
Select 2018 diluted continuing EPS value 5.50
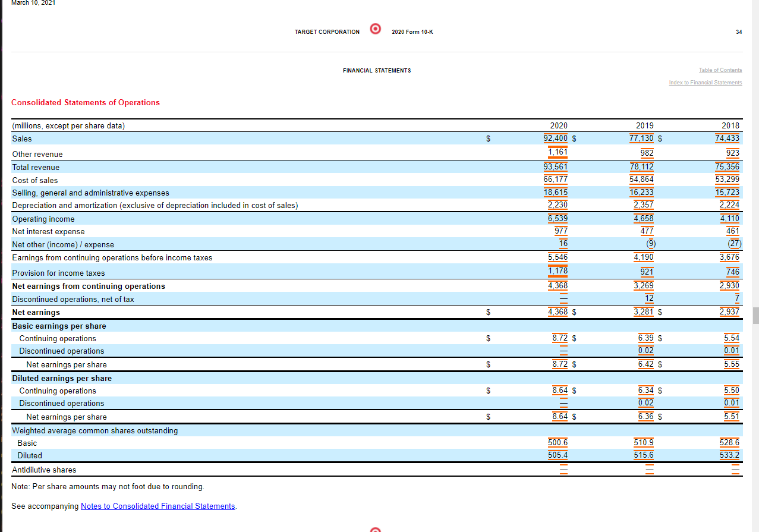tap(732, 391)
